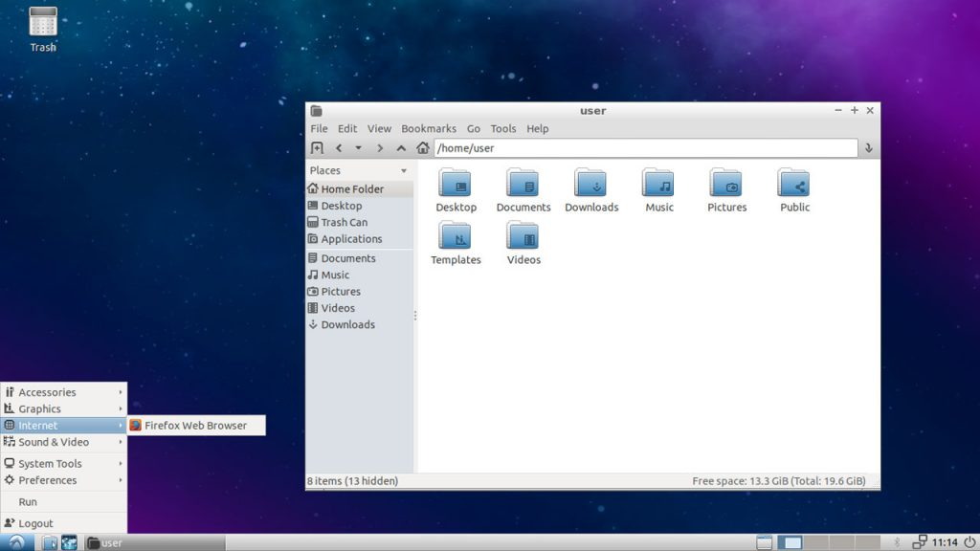Click the side pane splitter handle
The height and width of the screenshot is (551, 980).
415,316
